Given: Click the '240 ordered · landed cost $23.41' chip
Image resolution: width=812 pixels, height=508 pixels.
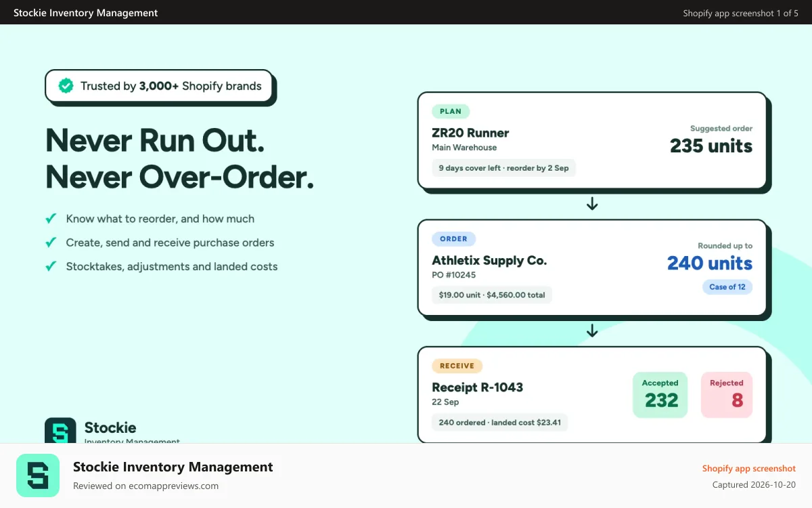Looking at the screenshot, I should click(500, 423).
